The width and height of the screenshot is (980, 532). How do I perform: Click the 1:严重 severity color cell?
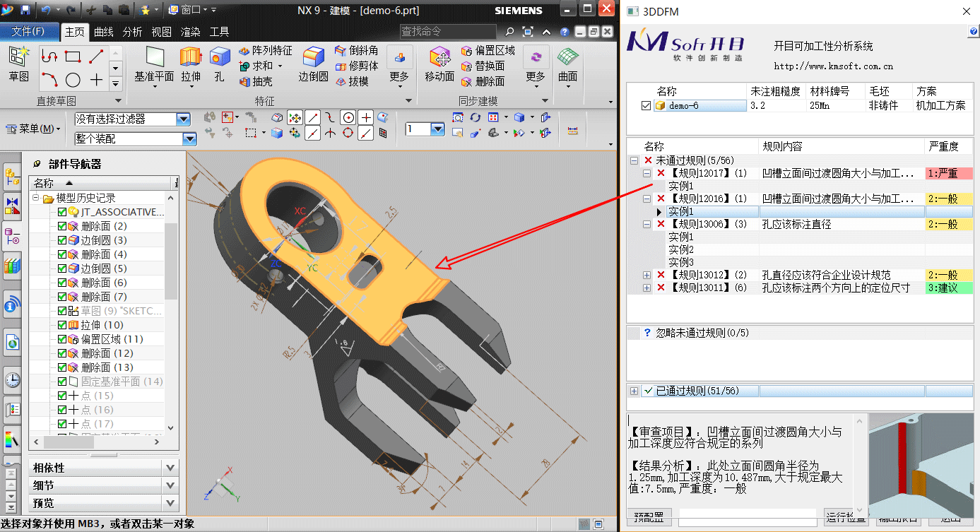[x=948, y=173]
